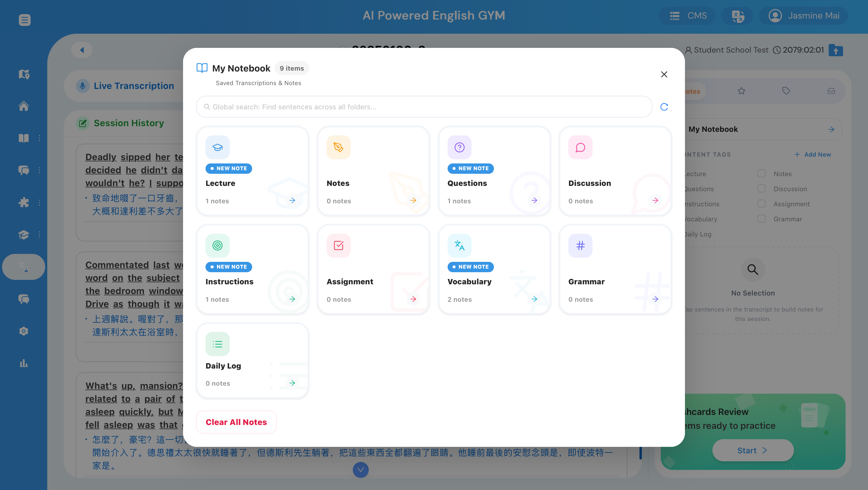Screen dimensions: 868x490
Task: Select the translation sidebar icon
Action: point(24,266)
